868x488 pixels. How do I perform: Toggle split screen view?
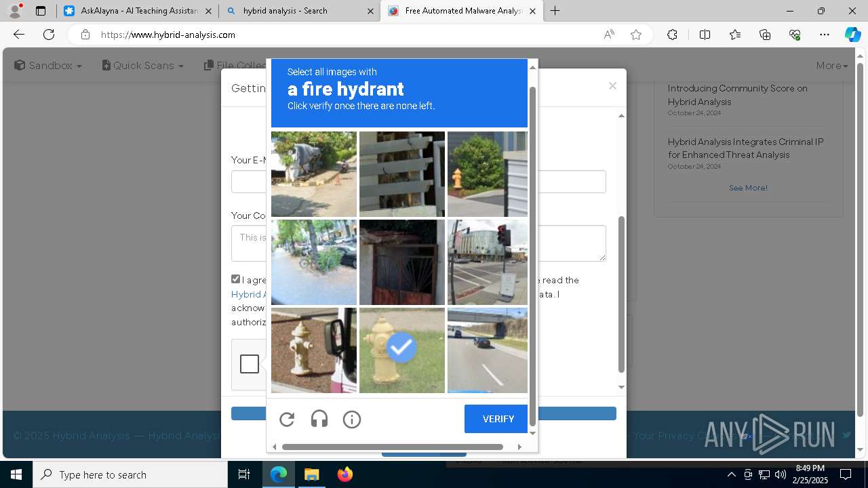705,35
